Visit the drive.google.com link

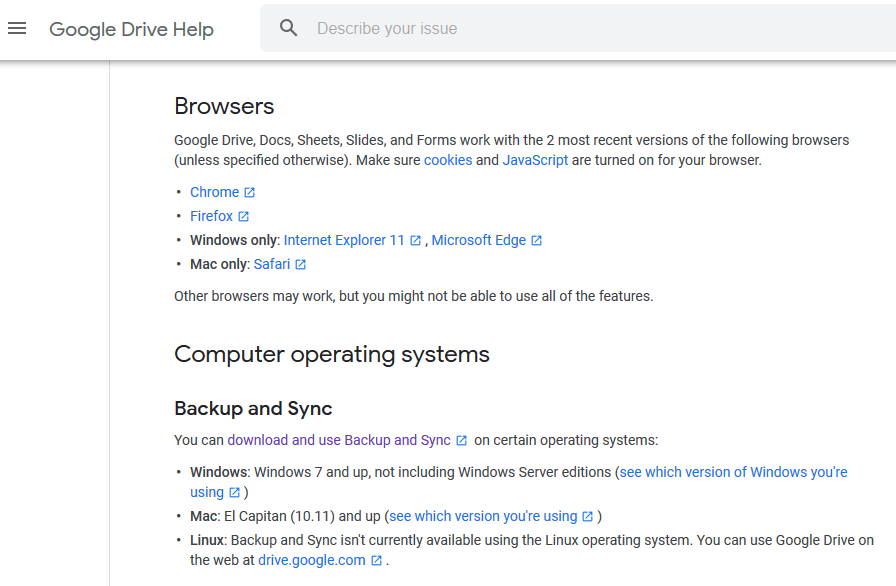point(312,560)
